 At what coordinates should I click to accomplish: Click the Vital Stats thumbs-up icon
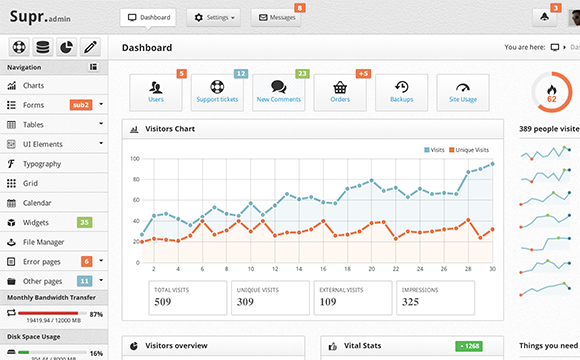click(x=333, y=346)
